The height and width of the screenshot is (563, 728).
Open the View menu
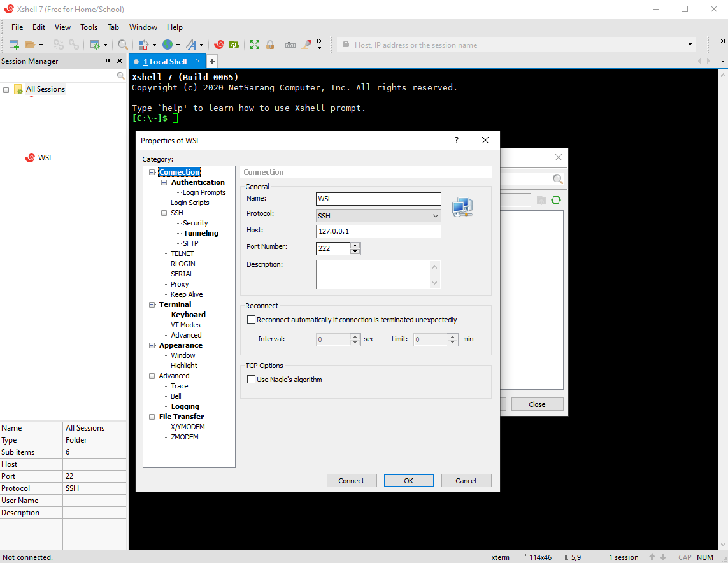click(62, 27)
